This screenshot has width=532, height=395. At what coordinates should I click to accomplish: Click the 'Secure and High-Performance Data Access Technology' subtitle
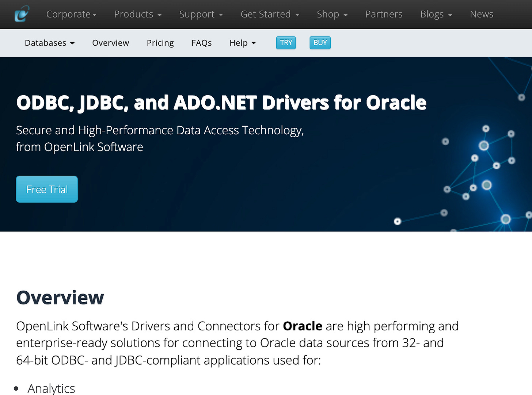tap(160, 130)
